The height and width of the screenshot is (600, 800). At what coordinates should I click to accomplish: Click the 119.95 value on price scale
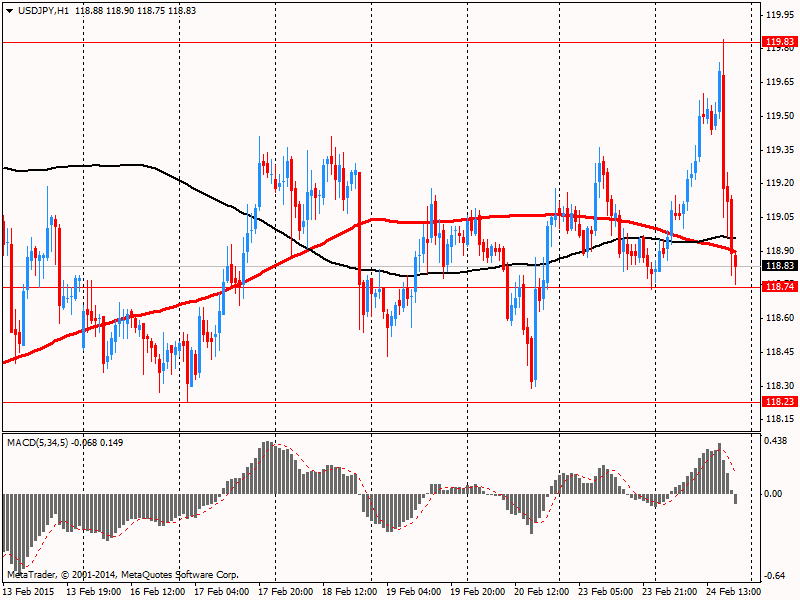[778, 15]
